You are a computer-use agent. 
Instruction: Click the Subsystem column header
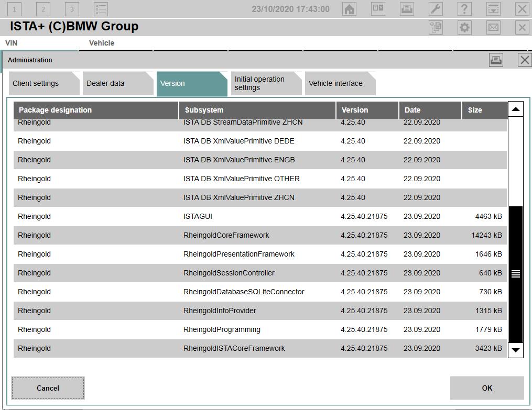tap(257, 110)
